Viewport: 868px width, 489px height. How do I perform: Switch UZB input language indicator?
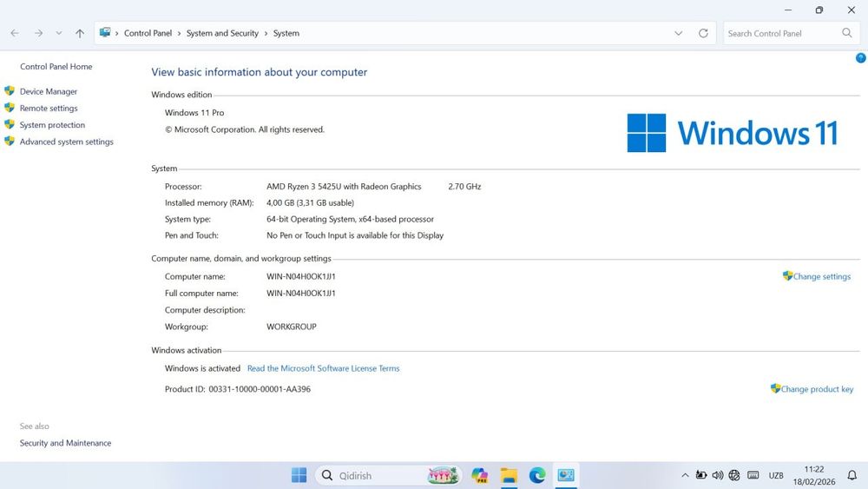776,476
